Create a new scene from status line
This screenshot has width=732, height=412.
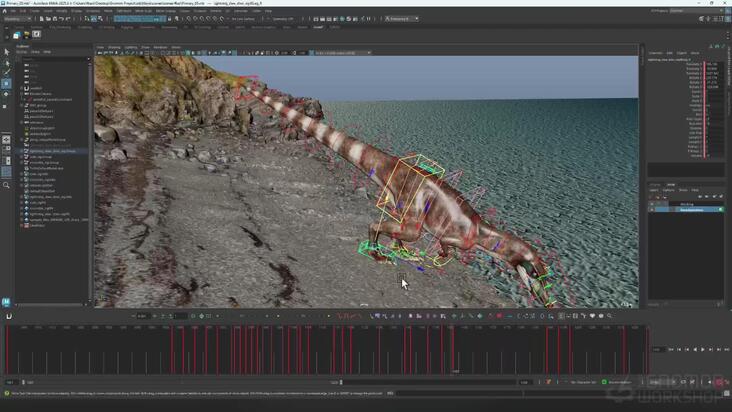point(42,19)
